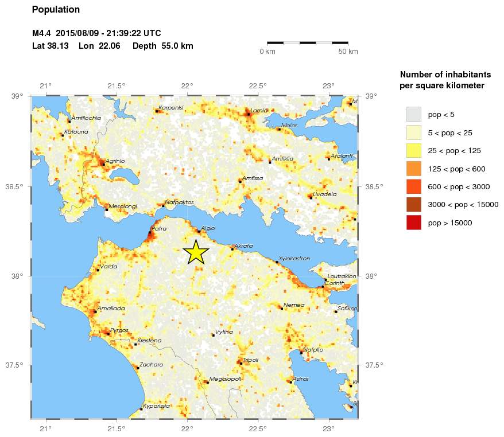Screen dimensions: 504x437
Task: Click the red pop > 15000 swatch
Action: click(414, 223)
